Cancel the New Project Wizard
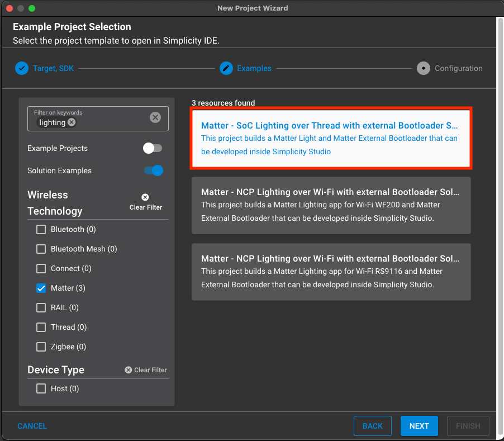504x441 pixels. click(32, 426)
